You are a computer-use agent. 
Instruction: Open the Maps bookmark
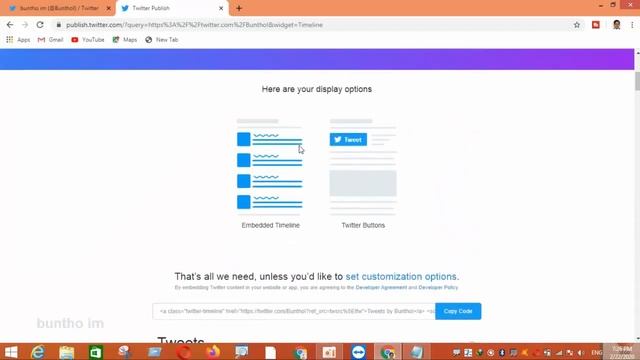pyautogui.click(x=125, y=40)
